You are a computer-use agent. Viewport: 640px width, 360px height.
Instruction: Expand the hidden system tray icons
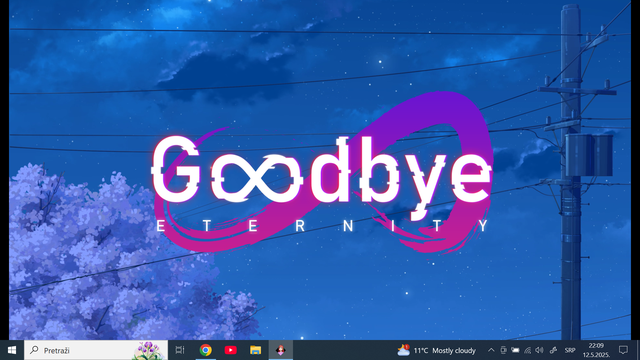[x=491, y=350]
